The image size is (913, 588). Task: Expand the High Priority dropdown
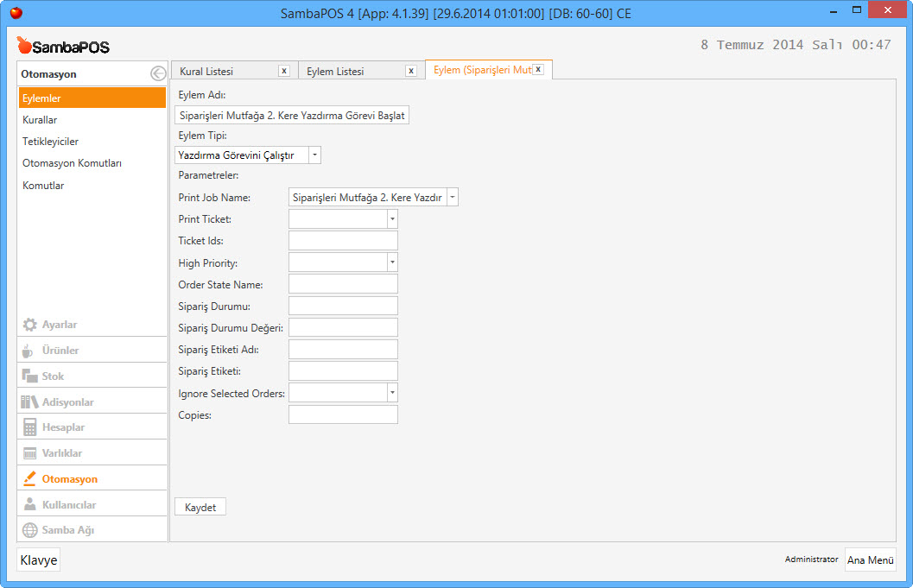coord(391,262)
